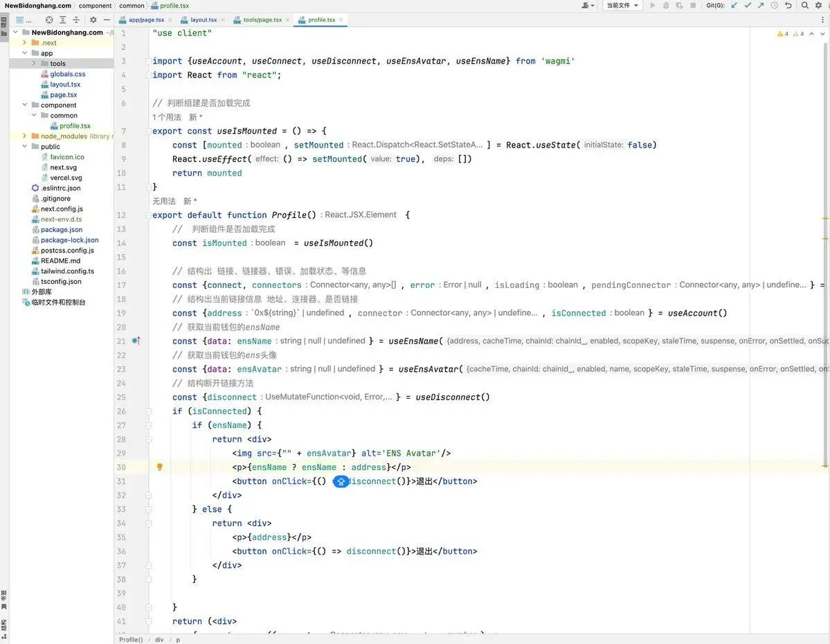The image size is (830, 644).
Task: Close the layout.tsx tab
Action: coord(223,19)
